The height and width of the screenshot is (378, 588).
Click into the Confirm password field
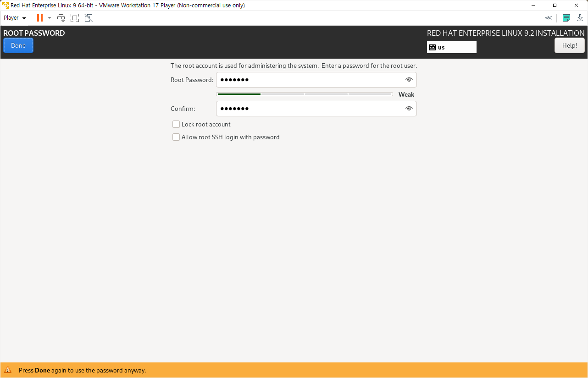316,109
